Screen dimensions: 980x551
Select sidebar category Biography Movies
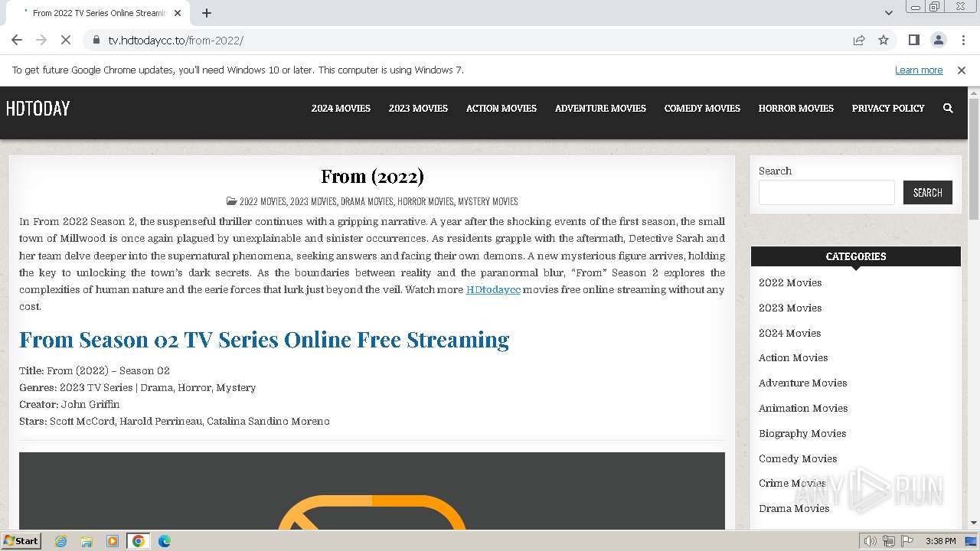[x=802, y=433]
